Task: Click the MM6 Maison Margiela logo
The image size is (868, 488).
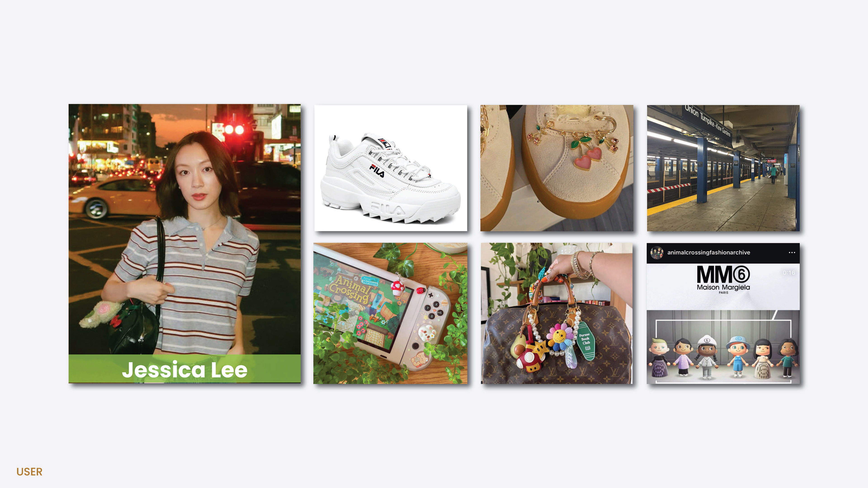Action: [x=723, y=279]
